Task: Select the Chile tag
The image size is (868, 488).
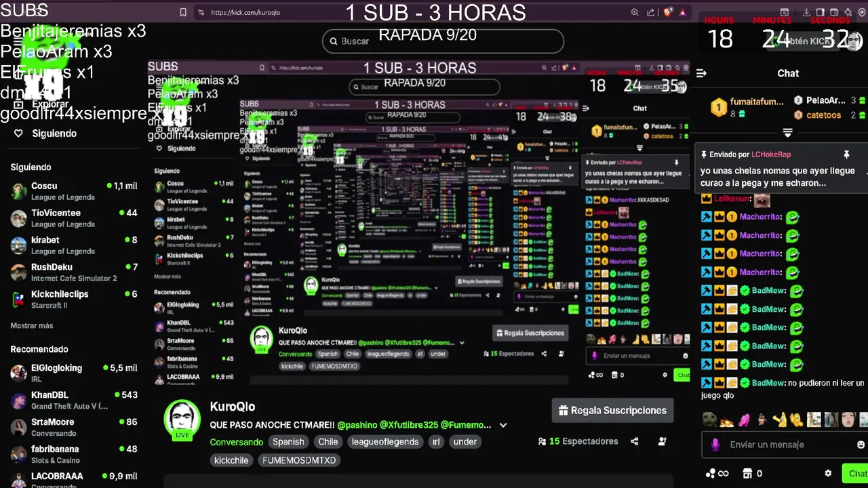Action: 328,442
